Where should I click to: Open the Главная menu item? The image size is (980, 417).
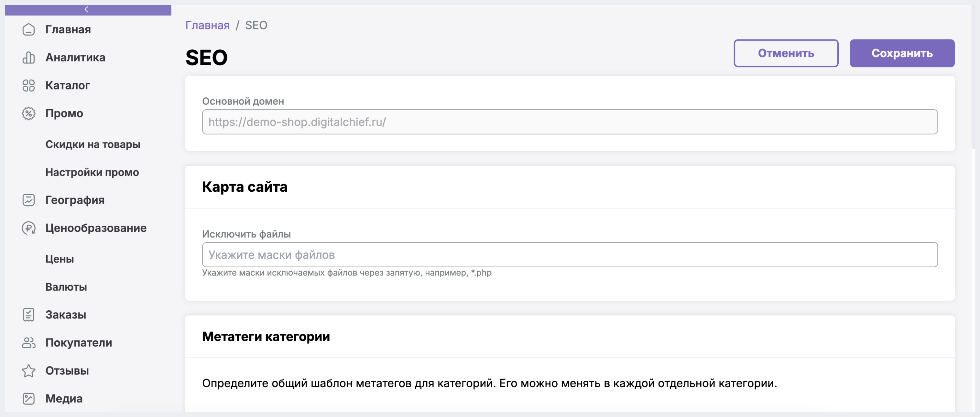[x=68, y=29]
